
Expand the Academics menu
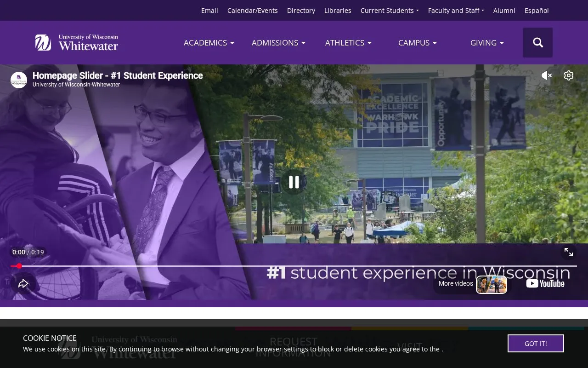click(209, 43)
